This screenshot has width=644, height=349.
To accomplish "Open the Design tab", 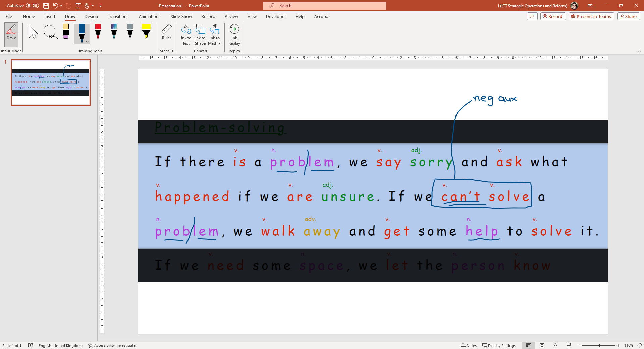I will tap(91, 16).
